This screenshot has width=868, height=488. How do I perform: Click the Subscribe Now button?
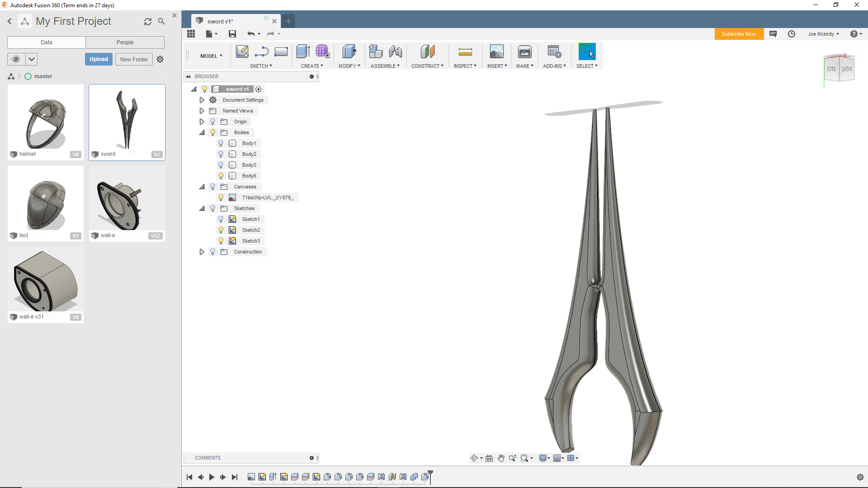[x=739, y=34]
